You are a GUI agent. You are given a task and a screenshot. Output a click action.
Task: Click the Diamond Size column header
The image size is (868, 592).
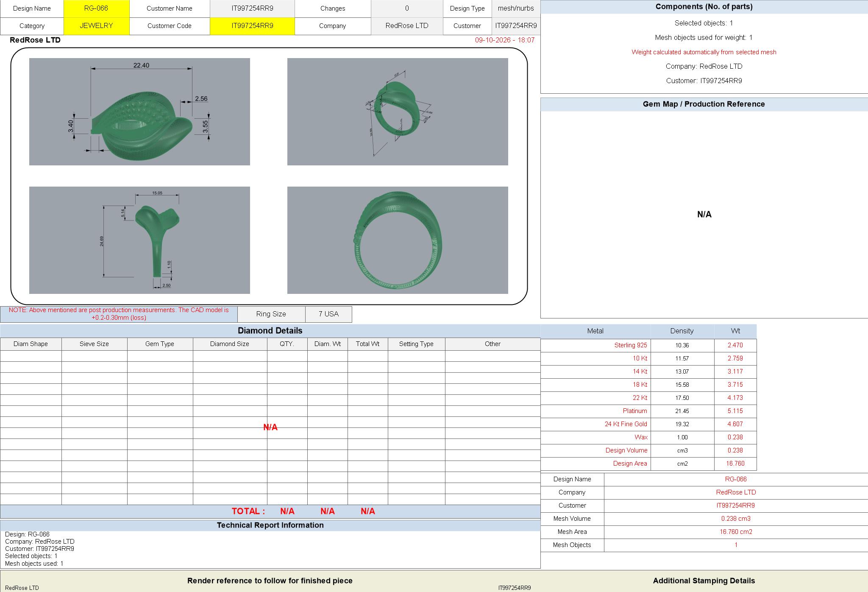pyautogui.click(x=230, y=344)
